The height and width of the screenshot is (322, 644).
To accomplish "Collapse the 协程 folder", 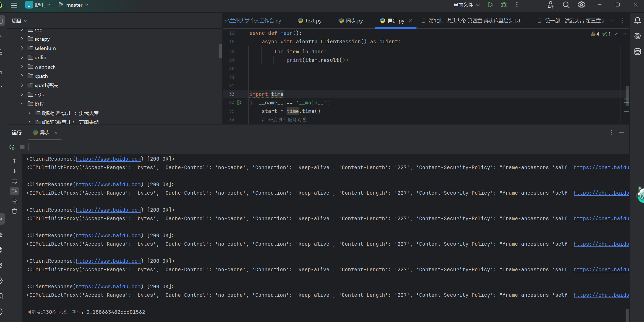I will point(22,104).
